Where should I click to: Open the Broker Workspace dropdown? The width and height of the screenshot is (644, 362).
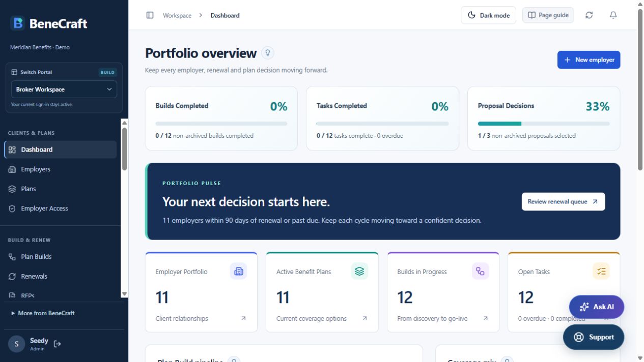pos(64,89)
